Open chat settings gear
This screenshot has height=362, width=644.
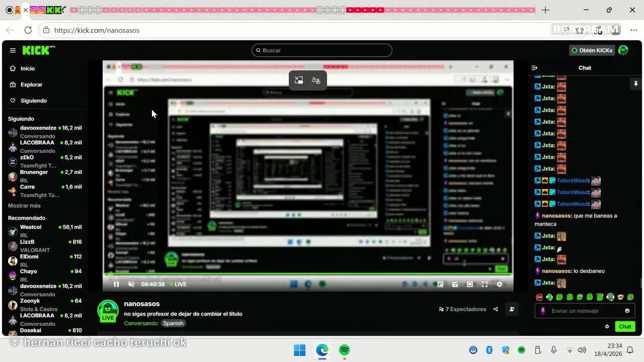click(x=607, y=326)
